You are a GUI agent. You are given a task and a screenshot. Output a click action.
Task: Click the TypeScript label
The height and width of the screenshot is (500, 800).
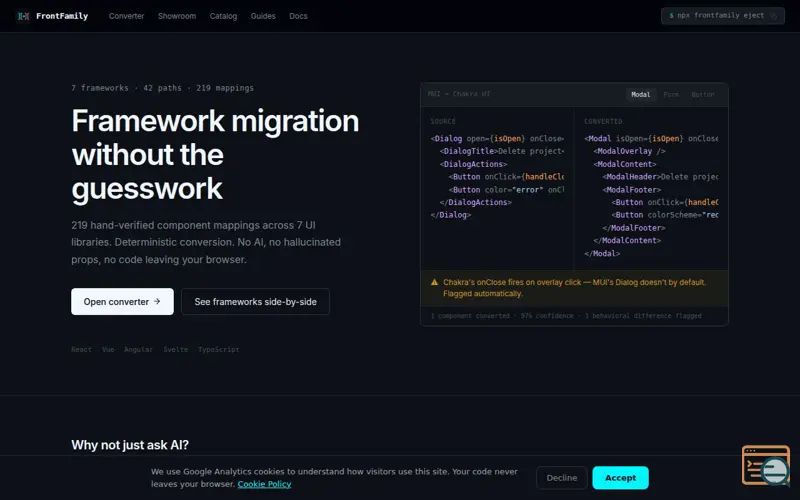pos(218,349)
